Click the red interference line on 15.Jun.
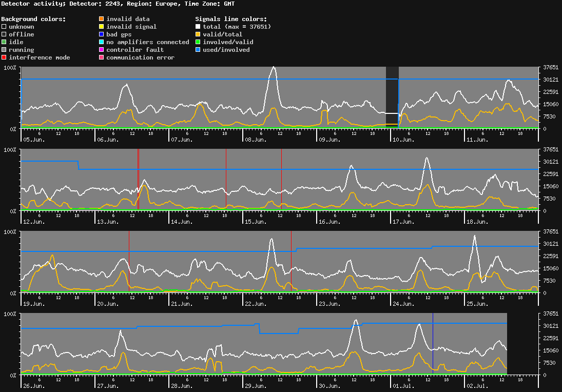 pyautogui.click(x=281, y=179)
